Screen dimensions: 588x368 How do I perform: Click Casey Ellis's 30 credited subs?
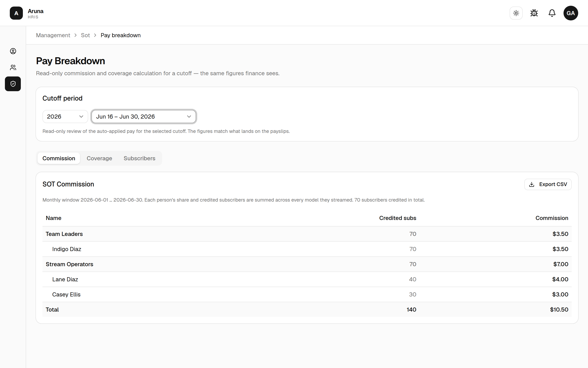413,294
